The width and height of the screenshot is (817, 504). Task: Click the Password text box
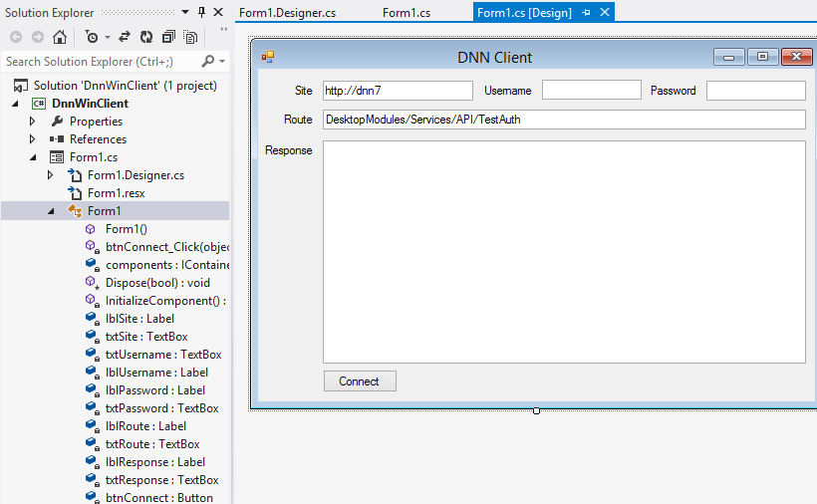coord(756,91)
